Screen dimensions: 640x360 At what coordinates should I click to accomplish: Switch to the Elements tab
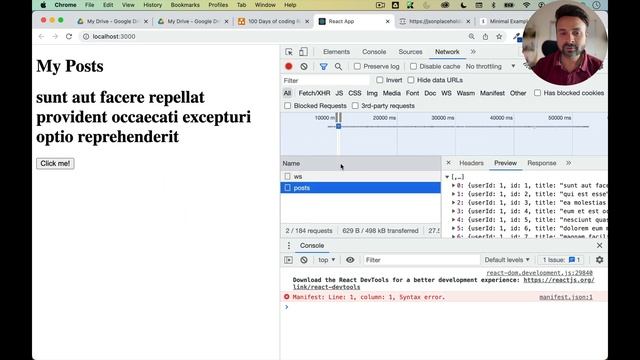click(336, 52)
